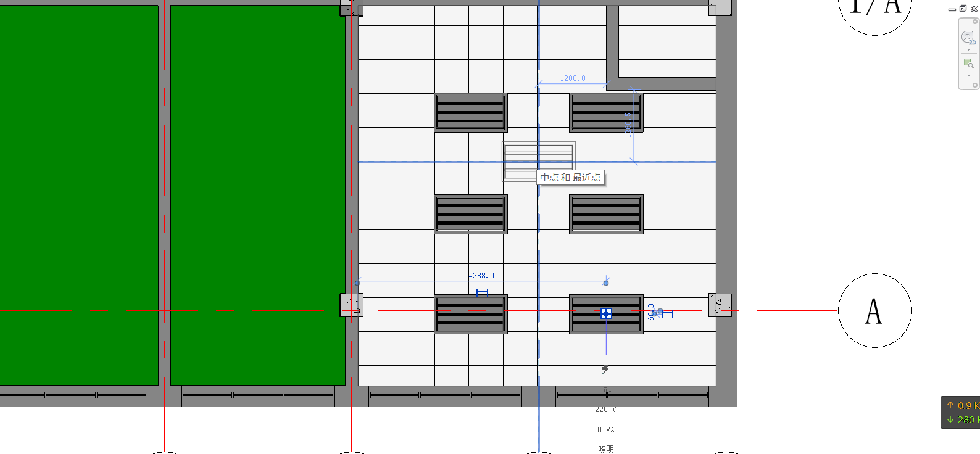Image resolution: width=980 pixels, height=454 pixels.
Task: Click grid bubble labeled A
Action: [x=874, y=310]
